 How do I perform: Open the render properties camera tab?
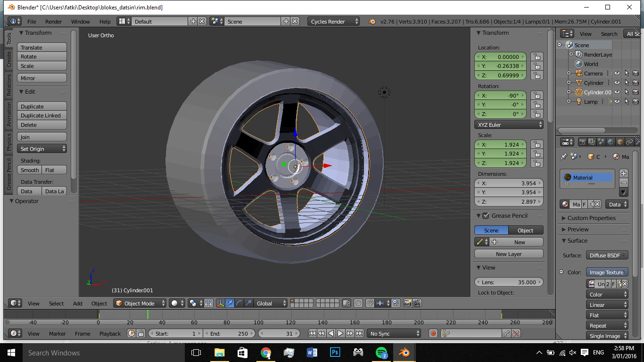tap(583, 142)
